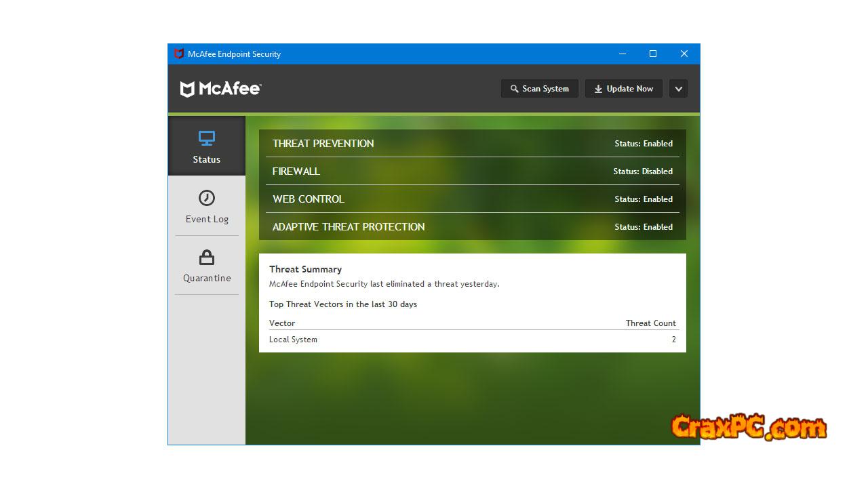
Task: Click 'Top Threat Vectors in the last 30 days'
Action: coord(343,304)
